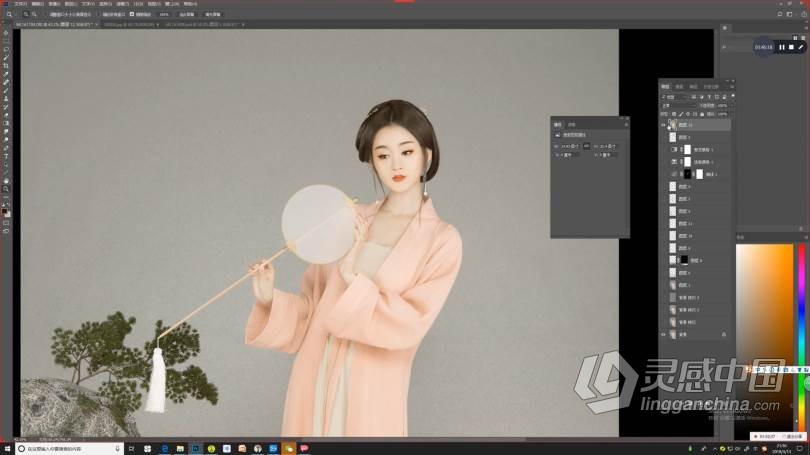810x455 pixels.
Task: Pick a color in the color picker field
Action: click(765, 336)
